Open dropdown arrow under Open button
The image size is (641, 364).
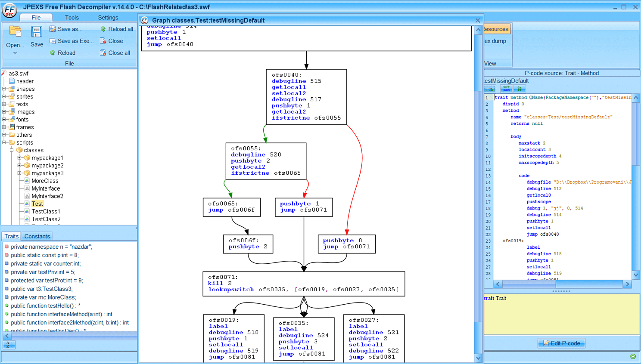pos(15,53)
